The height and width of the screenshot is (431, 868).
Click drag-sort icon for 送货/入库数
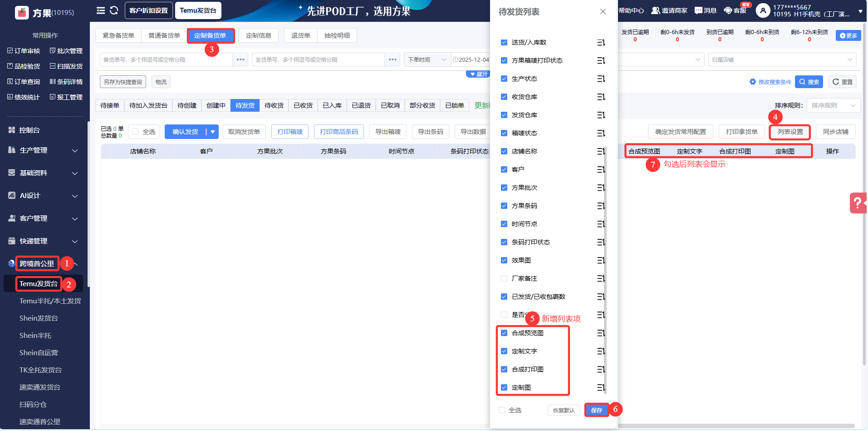(601, 42)
